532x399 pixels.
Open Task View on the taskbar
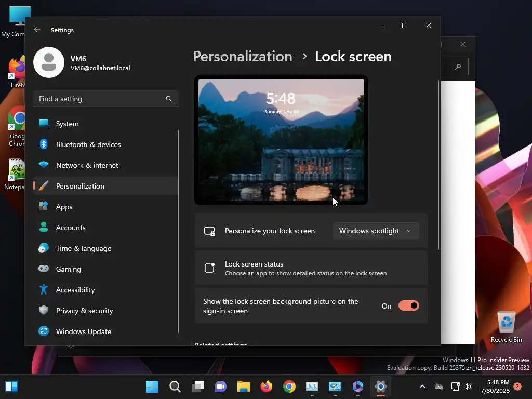(198, 387)
